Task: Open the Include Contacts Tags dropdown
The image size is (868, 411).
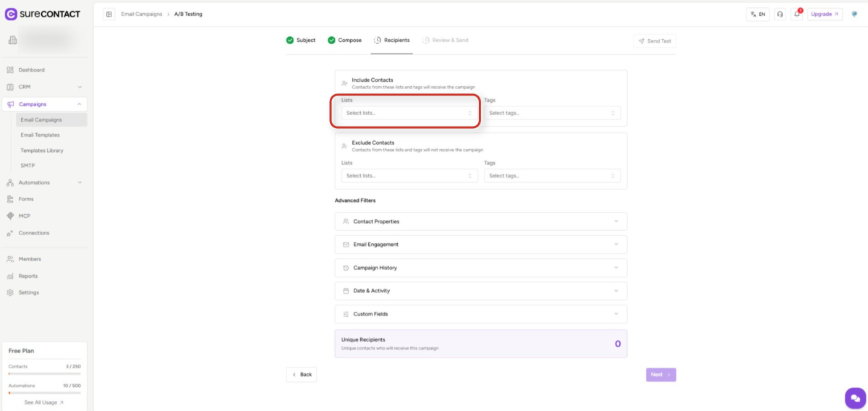Action: (553, 113)
